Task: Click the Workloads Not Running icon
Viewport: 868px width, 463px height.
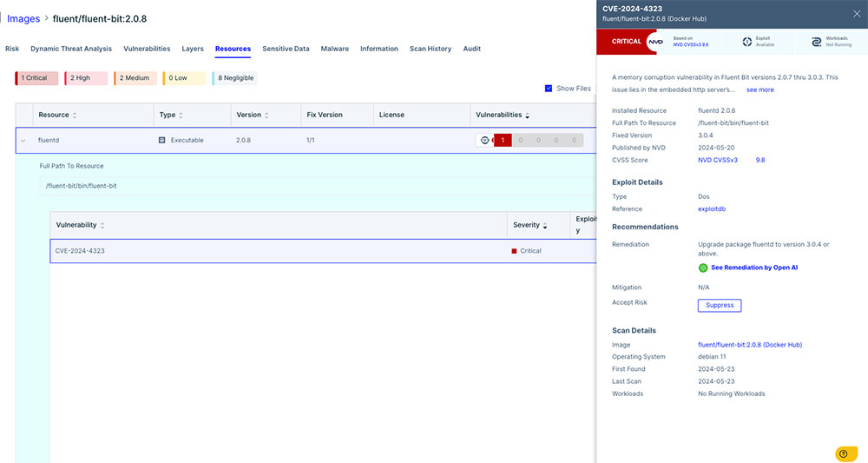Action: click(x=816, y=42)
